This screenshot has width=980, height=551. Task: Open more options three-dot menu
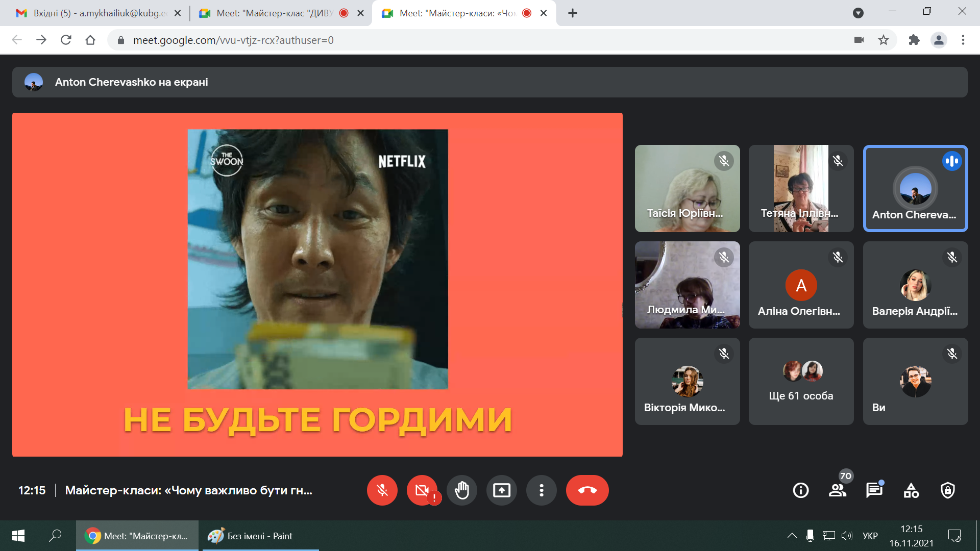coord(541,490)
